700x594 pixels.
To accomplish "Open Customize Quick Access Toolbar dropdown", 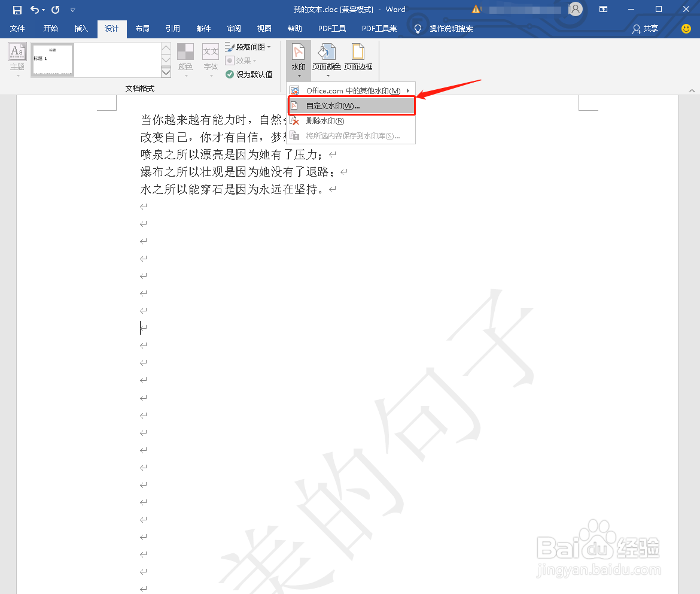I will click(73, 10).
